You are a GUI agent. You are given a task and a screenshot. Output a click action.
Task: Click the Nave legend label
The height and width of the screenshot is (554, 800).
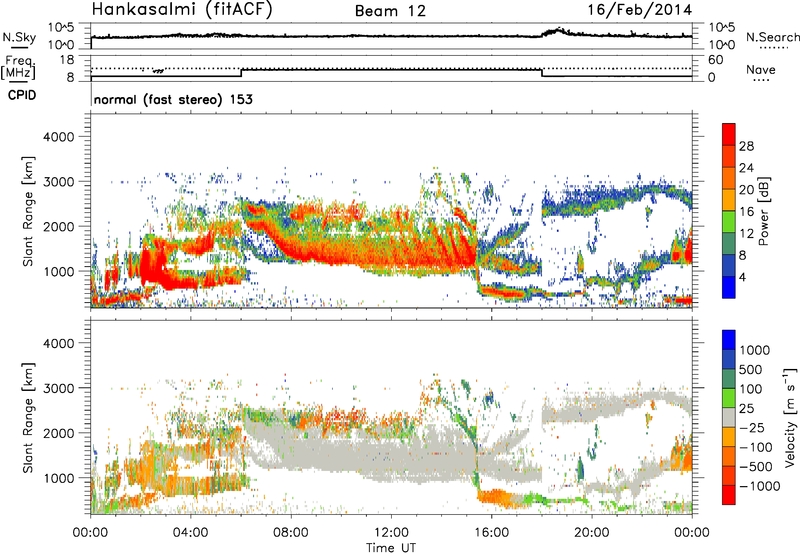[761, 69]
